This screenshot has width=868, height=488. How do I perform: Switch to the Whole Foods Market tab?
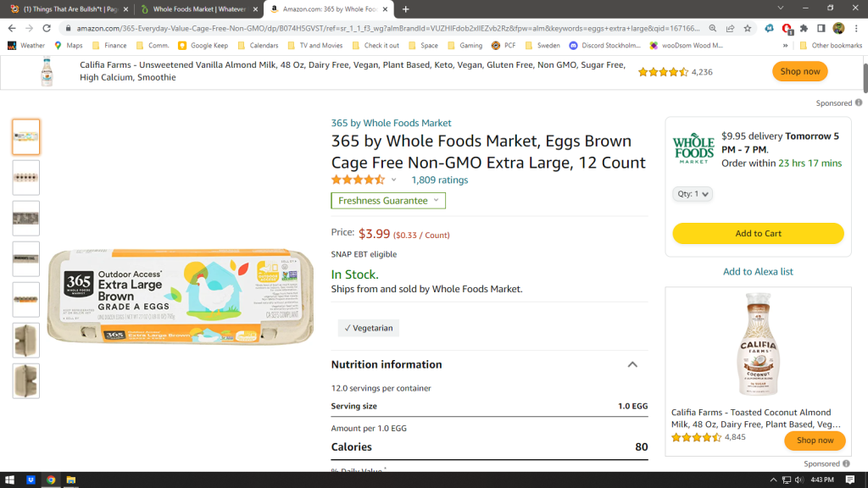(x=198, y=9)
